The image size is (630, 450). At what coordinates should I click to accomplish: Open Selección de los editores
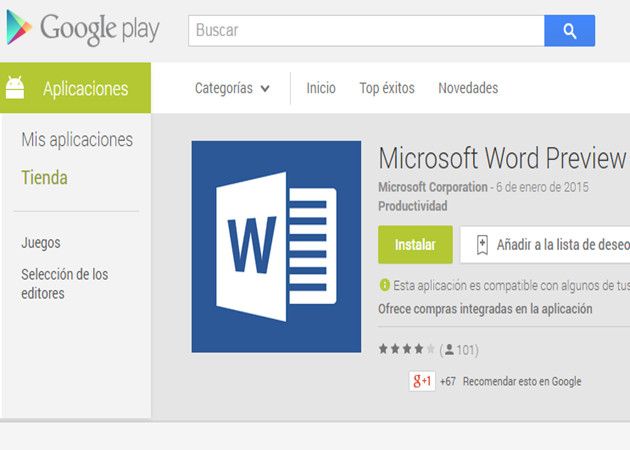point(65,284)
